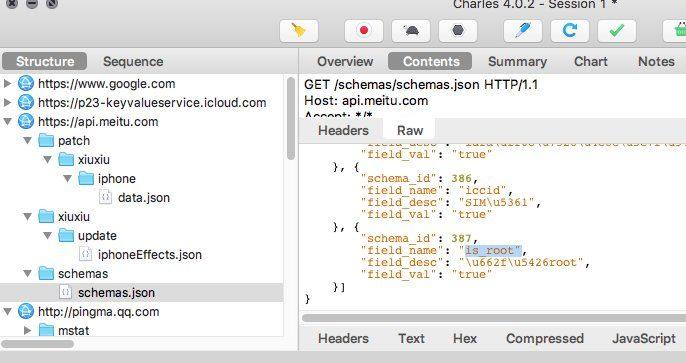Click the mstat folder icon
Screen dimensions: 686x363
point(46,330)
